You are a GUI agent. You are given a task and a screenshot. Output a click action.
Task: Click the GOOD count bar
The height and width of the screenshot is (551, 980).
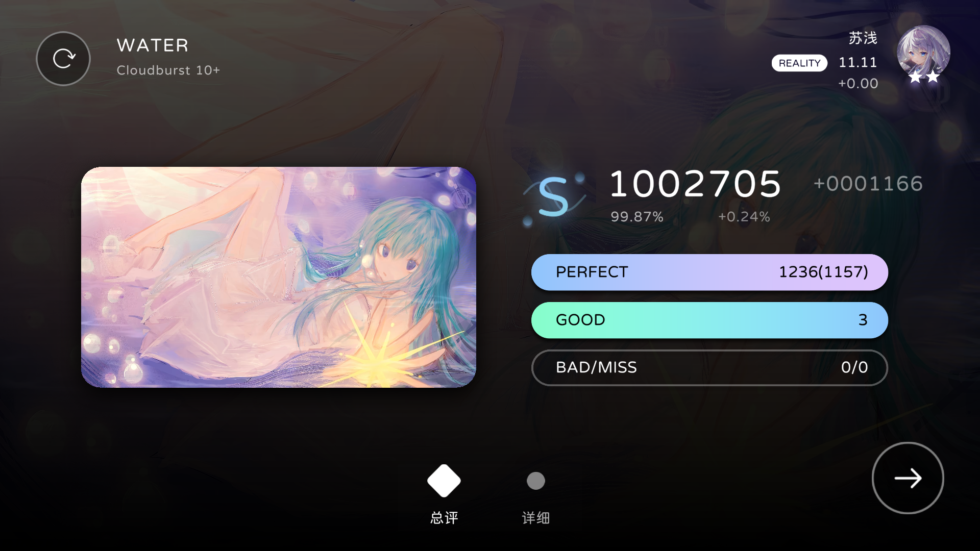tap(709, 320)
